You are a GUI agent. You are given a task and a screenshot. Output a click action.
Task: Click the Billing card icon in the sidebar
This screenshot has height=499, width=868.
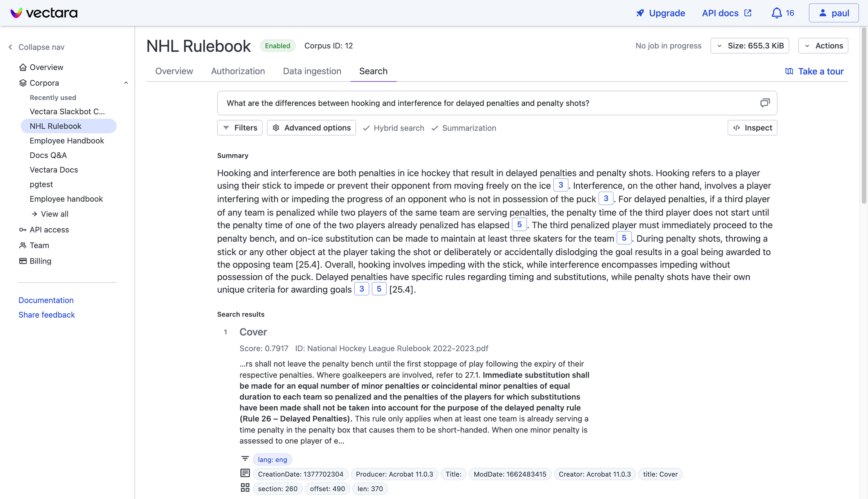(x=22, y=261)
